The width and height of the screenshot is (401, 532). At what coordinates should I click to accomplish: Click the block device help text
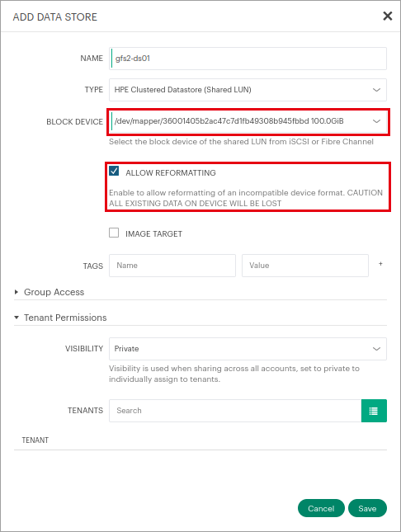pyautogui.click(x=241, y=142)
